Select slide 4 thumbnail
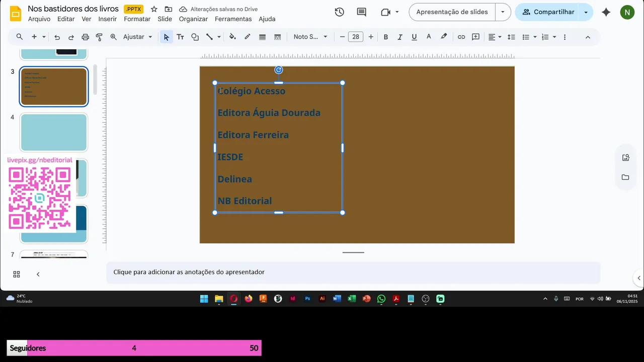 coord(54,132)
